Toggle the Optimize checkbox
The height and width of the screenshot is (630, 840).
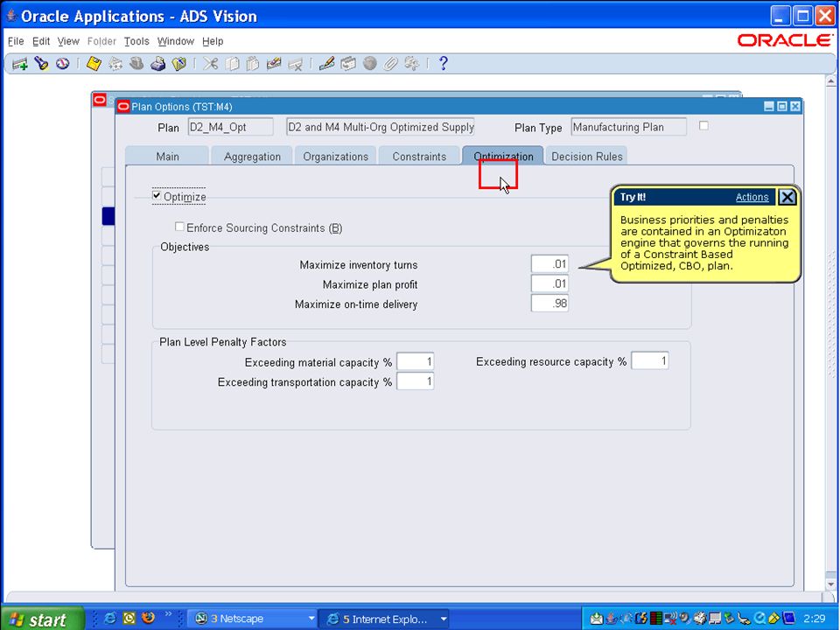157,196
